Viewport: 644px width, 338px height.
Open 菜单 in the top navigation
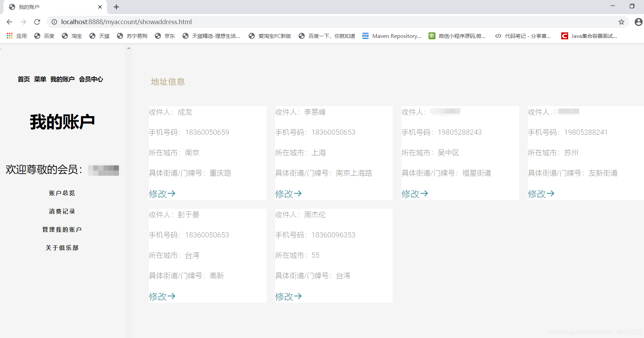(x=40, y=79)
